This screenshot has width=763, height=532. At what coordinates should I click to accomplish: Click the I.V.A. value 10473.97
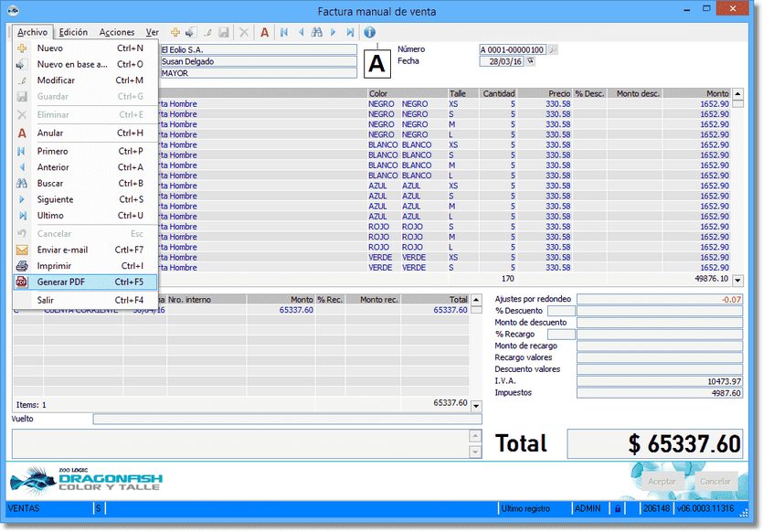(x=660, y=381)
